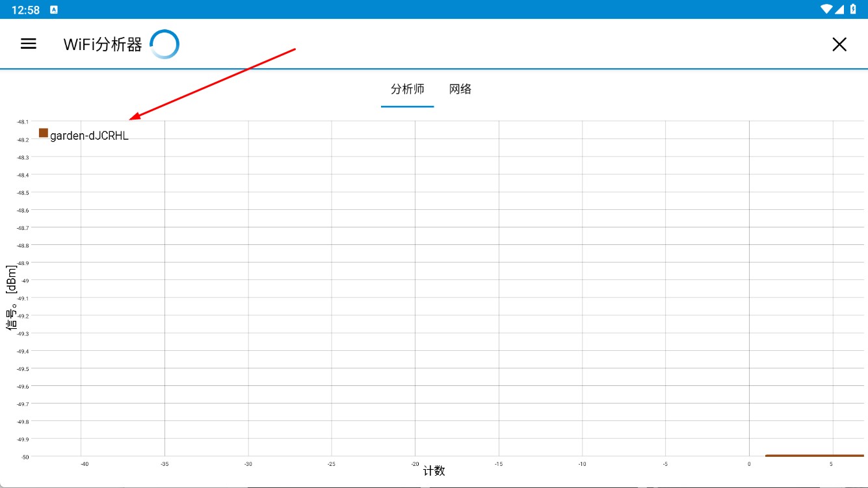Select the garden-dJCRHL legend label
Viewport: 868px width, 488px height.
click(x=89, y=136)
